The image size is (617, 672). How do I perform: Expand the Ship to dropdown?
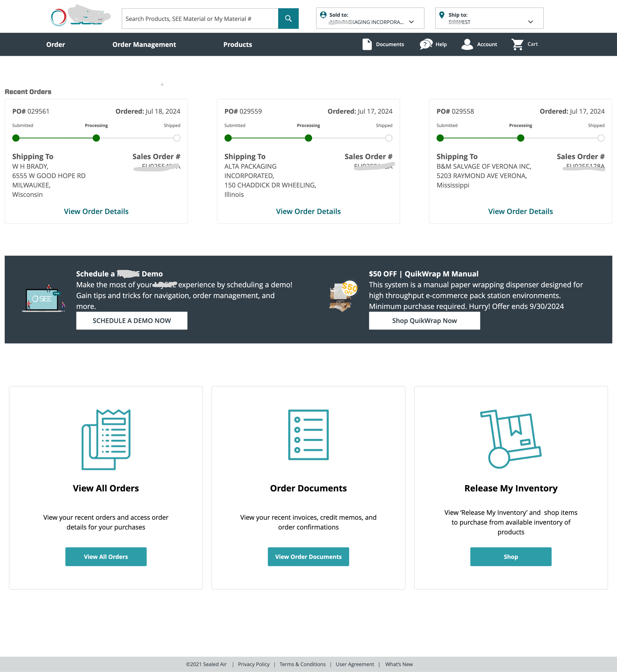(x=530, y=22)
